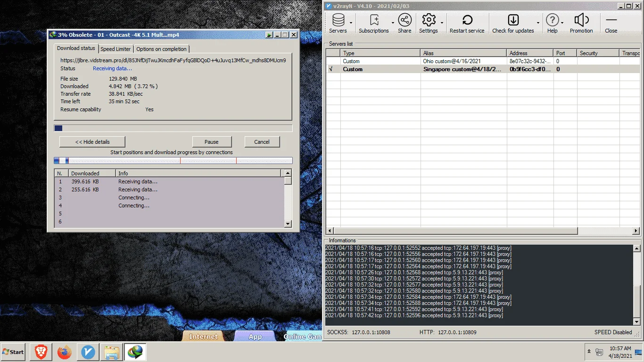Select connection 3 Connecting row

click(170, 197)
